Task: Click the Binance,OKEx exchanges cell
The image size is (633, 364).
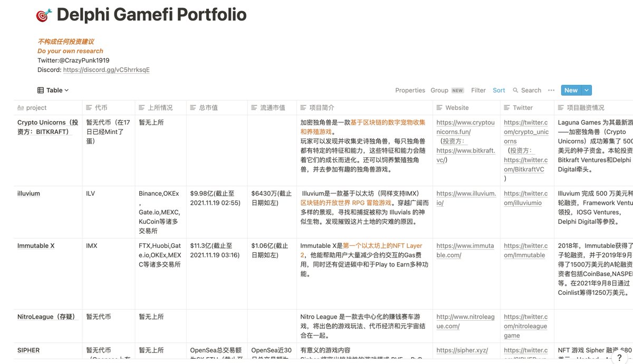Action: [x=159, y=212]
